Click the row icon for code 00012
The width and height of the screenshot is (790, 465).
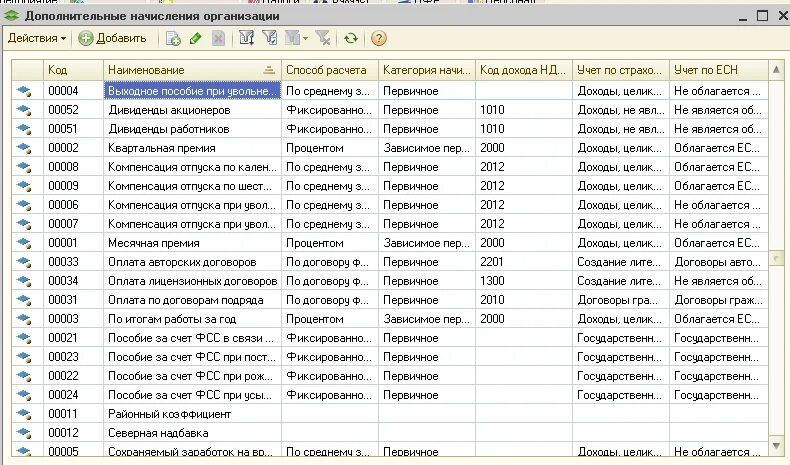pos(24,433)
